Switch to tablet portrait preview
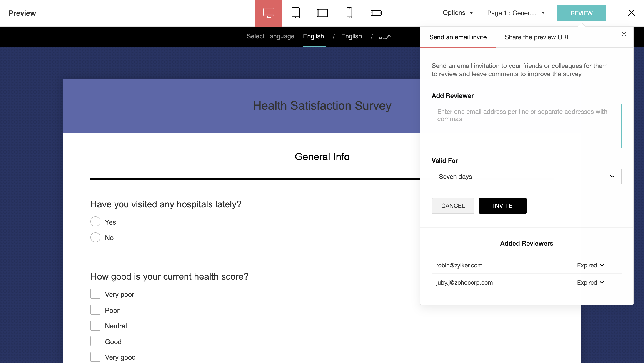The height and width of the screenshot is (363, 644). [295, 13]
